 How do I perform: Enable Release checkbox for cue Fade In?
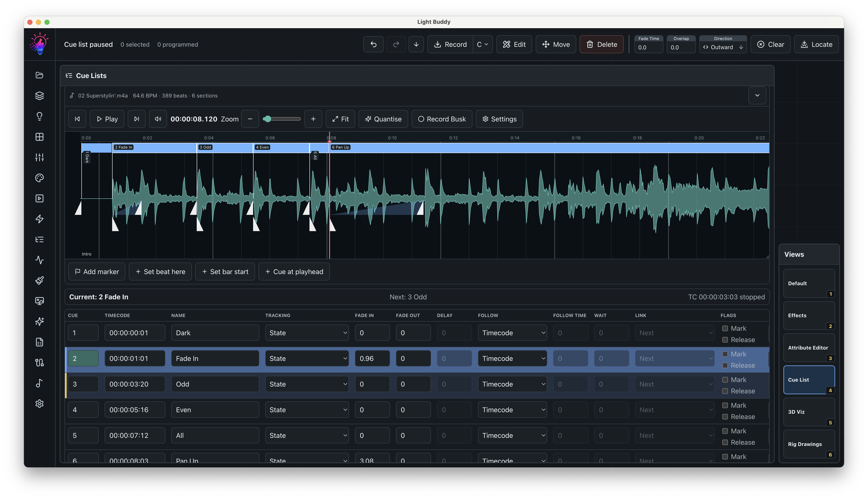(725, 365)
